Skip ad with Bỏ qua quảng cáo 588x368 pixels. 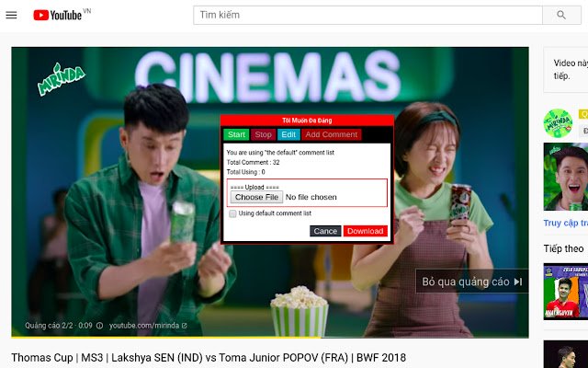point(471,282)
